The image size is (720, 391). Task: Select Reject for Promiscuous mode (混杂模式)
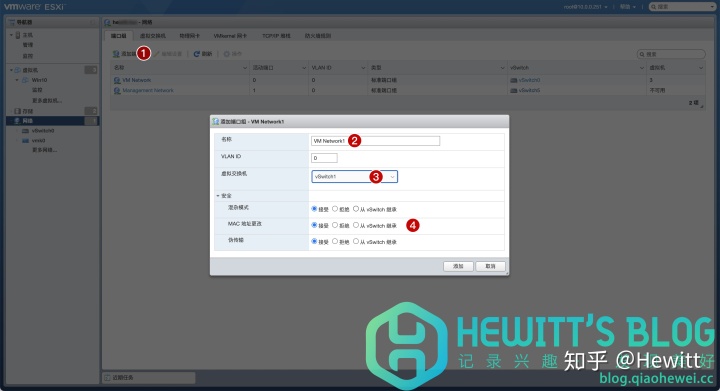point(335,209)
